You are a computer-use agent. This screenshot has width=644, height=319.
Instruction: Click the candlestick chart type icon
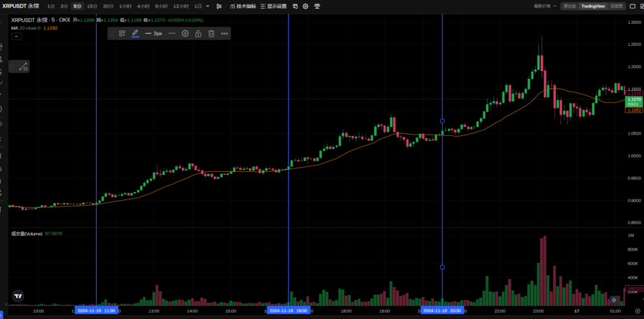click(x=218, y=6)
